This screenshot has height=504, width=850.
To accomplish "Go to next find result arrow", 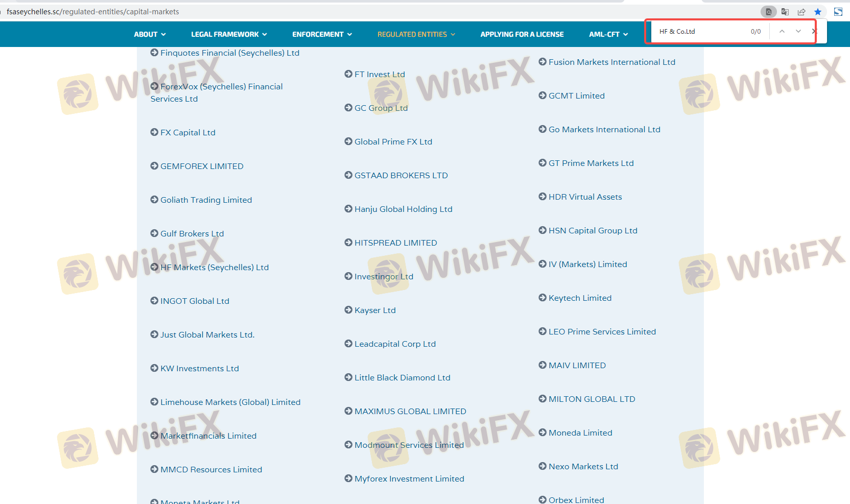I will click(798, 32).
